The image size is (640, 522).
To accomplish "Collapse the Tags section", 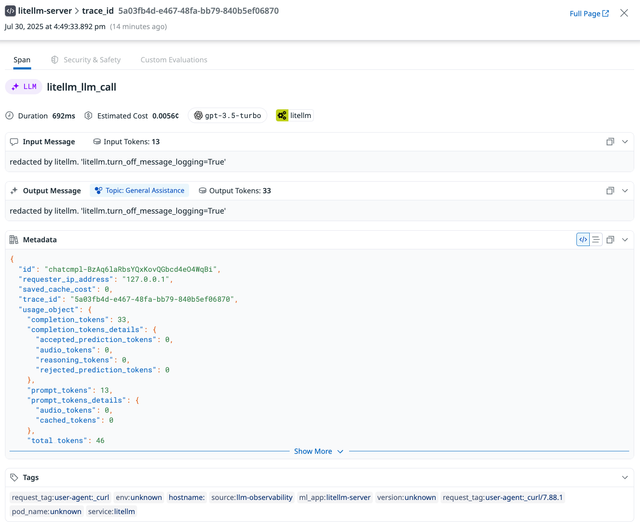I will [625, 478].
